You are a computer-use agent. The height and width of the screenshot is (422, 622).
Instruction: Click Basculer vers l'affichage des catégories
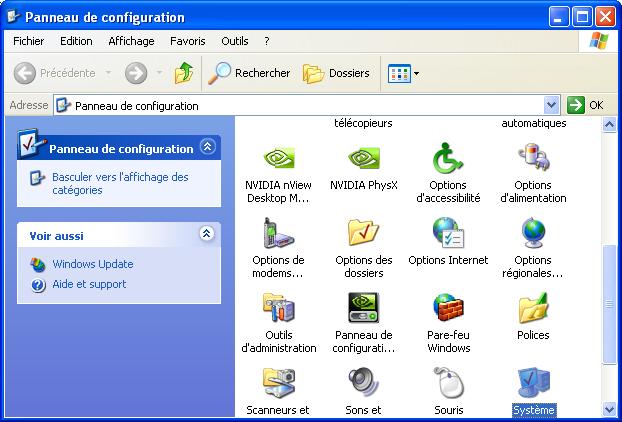pos(120,183)
